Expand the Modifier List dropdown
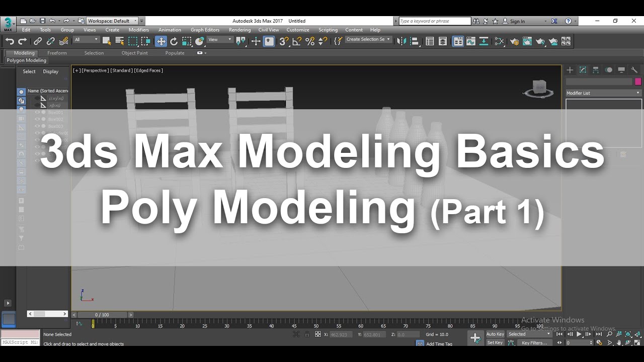This screenshot has width=644, height=362. (x=603, y=93)
